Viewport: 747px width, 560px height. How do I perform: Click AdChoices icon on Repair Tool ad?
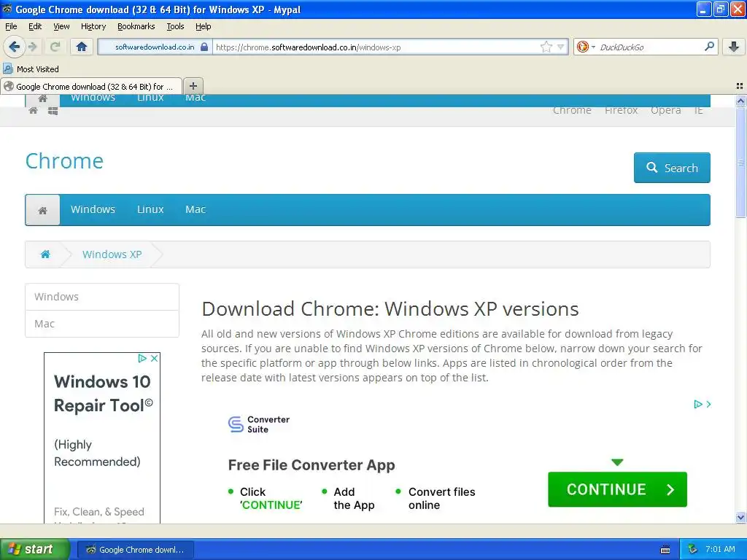coord(142,358)
